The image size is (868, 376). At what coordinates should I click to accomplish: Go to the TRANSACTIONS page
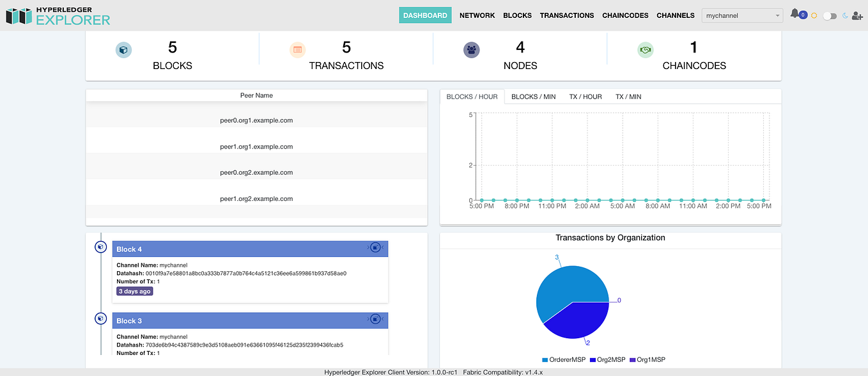coord(566,15)
